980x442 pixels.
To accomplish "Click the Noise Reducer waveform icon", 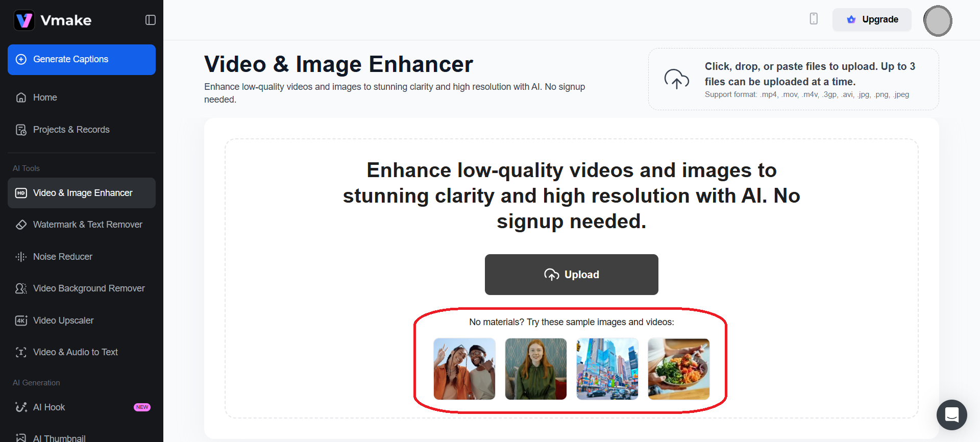I will (21, 257).
